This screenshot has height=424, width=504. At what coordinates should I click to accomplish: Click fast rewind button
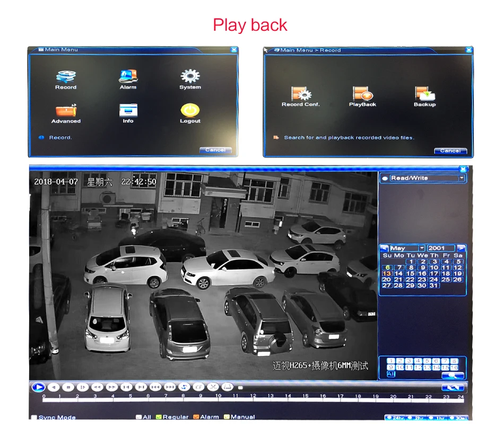point(98,387)
